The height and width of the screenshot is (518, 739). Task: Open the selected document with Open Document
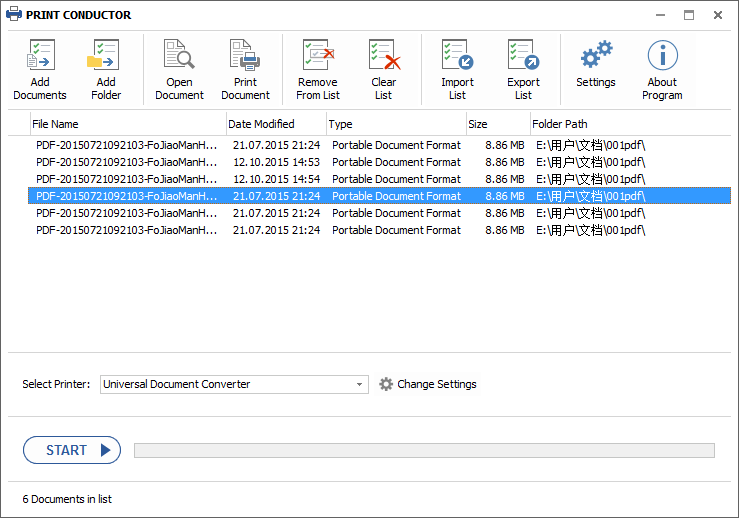[179, 56]
